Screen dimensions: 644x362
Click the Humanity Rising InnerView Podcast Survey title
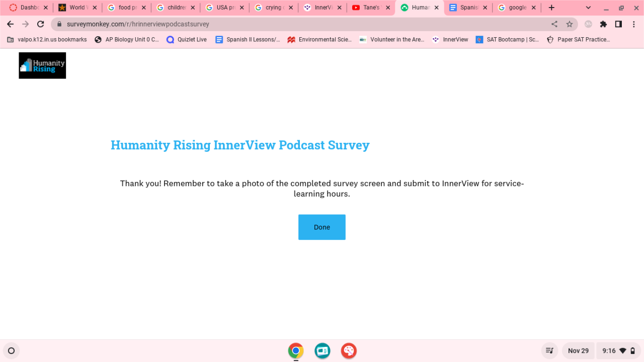240,145
